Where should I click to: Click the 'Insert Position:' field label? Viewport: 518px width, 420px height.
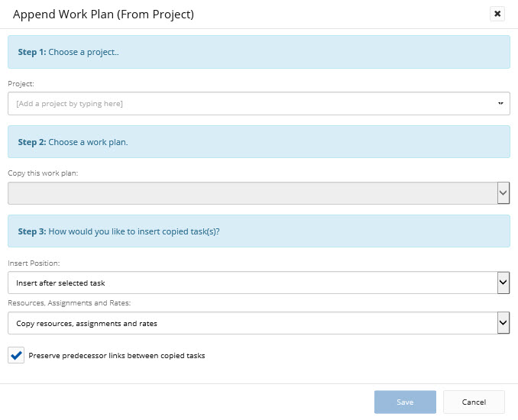click(x=34, y=263)
